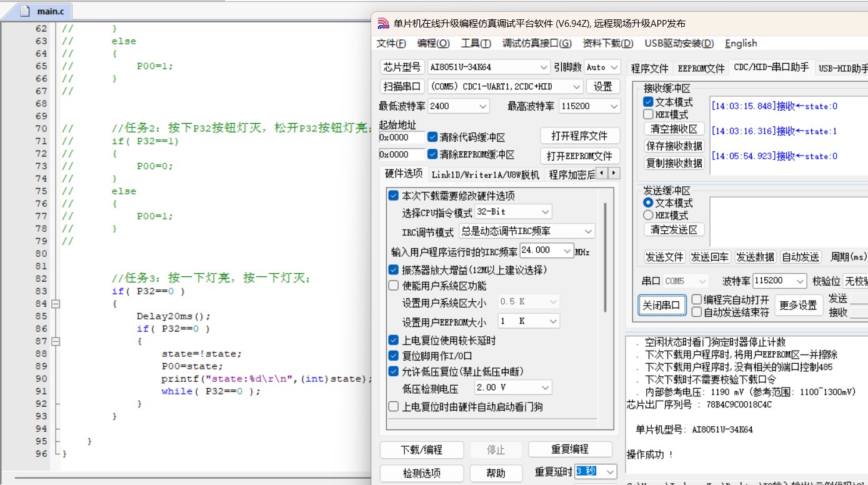868x485 pixels.
Task: Click the 复制接收数据 button
Action: (674, 163)
